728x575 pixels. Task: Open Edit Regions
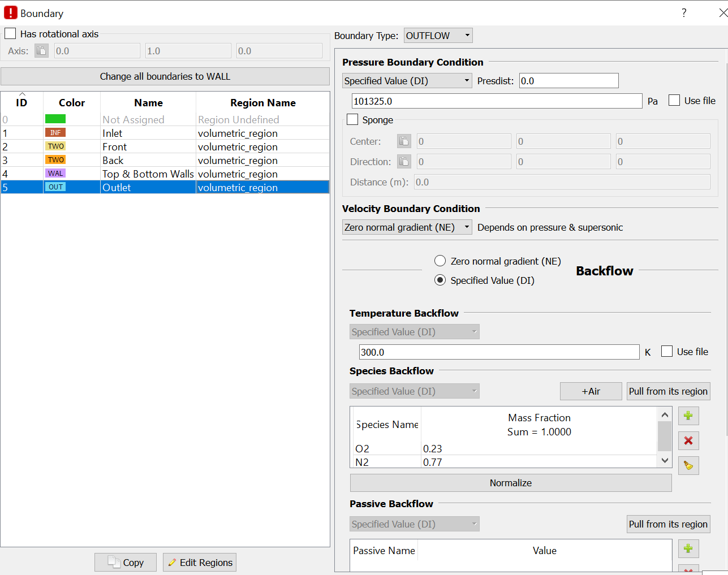coord(200,563)
